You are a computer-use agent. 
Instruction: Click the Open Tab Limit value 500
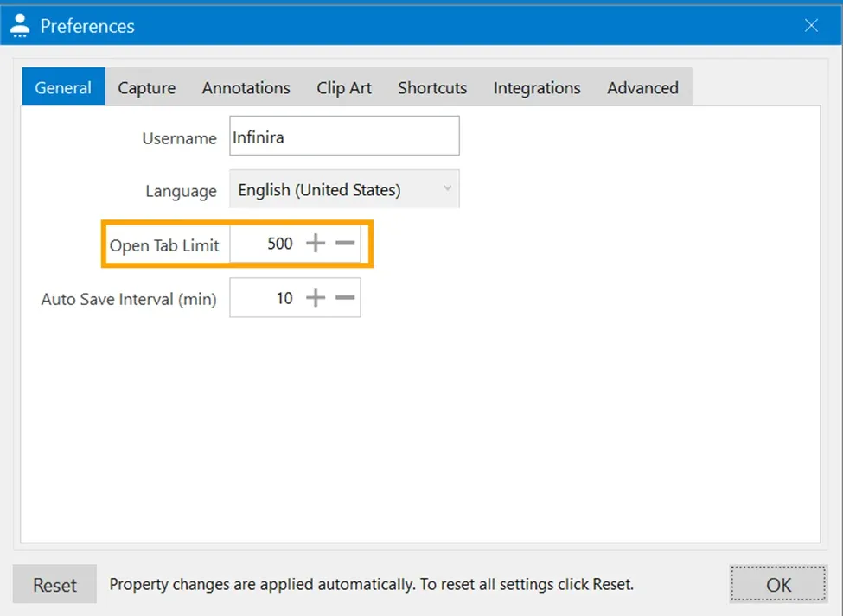(x=279, y=244)
